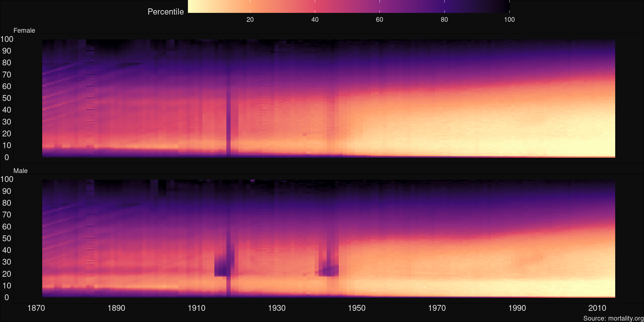Click the Percentile legend title
Image resolution: width=644 pixels, height=322 pixels.
[165, 12]
